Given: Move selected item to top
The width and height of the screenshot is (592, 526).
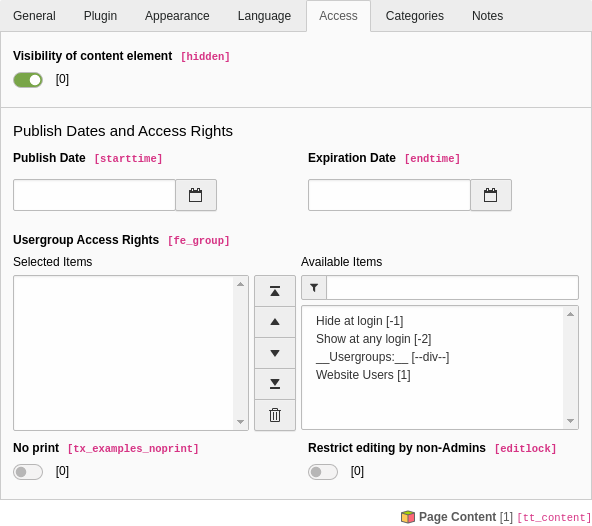Looking at the screenshot, I should pos(275,291).
